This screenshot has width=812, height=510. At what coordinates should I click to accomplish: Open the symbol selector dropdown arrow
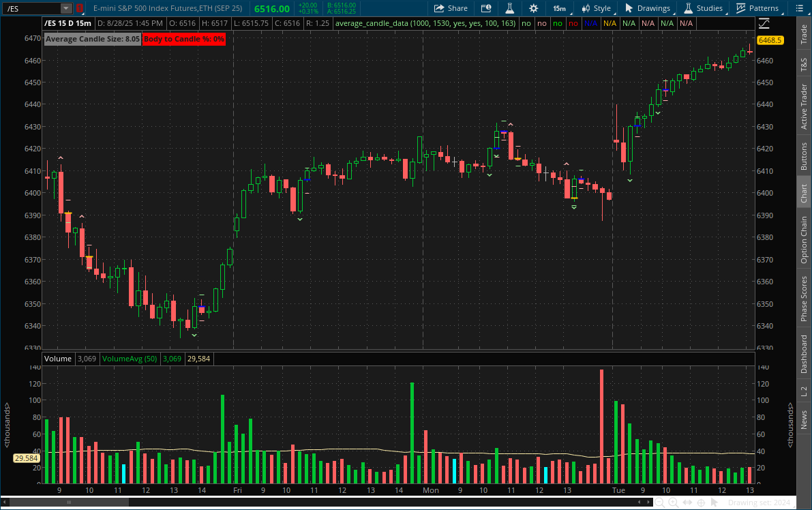(x=65, y=8)
